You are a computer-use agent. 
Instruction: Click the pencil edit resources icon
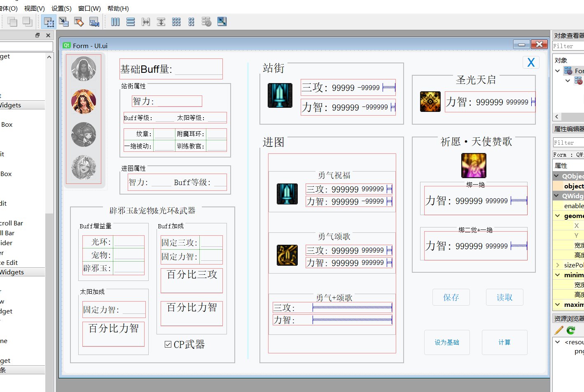point(559,330)
